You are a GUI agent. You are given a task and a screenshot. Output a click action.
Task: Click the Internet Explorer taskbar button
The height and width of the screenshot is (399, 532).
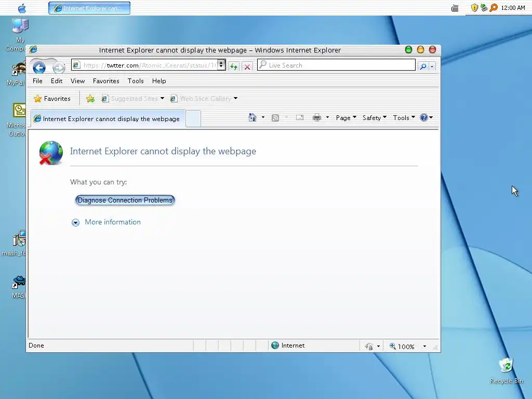(89, 8)
